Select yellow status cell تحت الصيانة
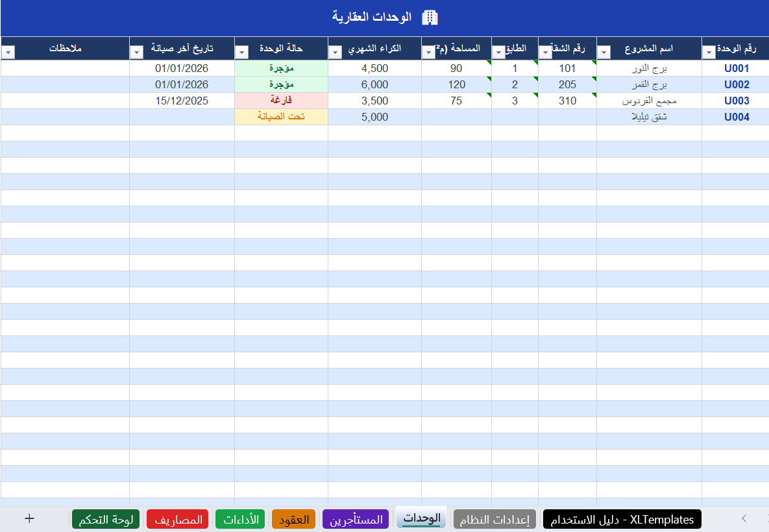Viewport: 769px width, 532px height. pyautogui.click(x=281, y=117)
